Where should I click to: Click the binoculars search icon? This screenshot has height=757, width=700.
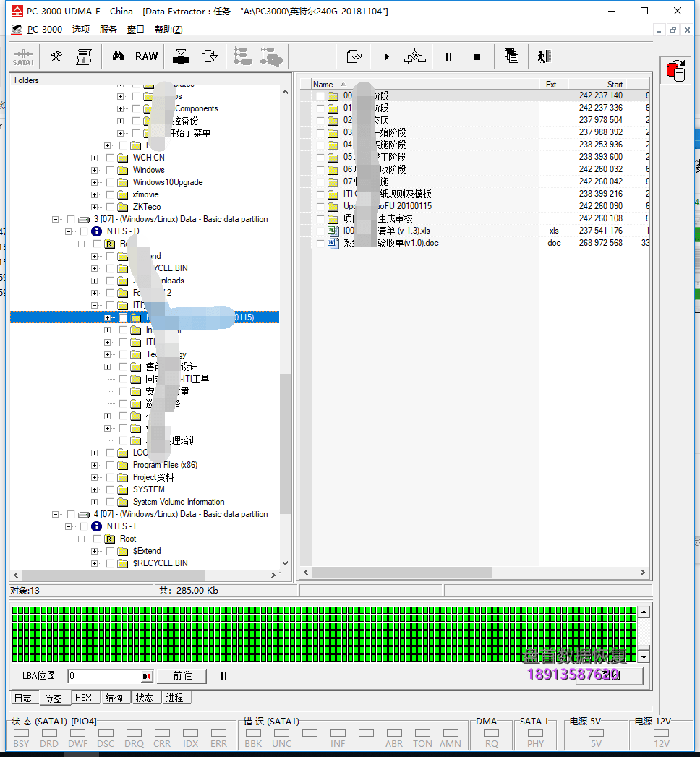[x=118, y=56]
